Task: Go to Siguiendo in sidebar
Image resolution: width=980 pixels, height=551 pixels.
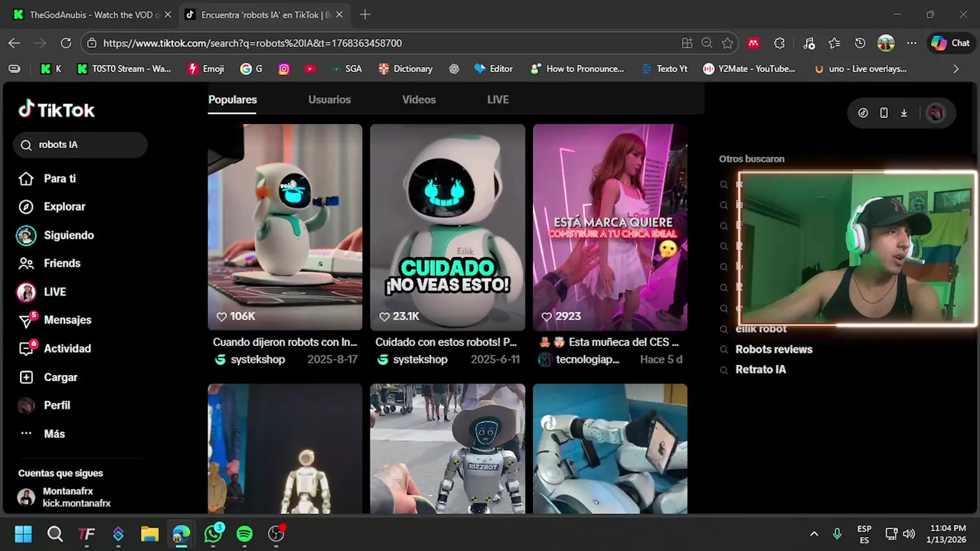Action: 68,235
